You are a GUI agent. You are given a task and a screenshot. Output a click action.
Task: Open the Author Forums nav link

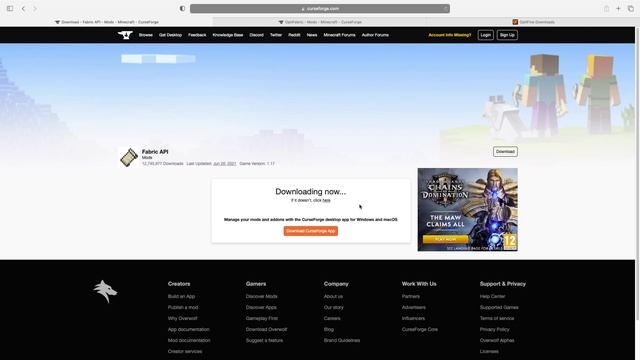pyautogui.click(x=375, y=35)
